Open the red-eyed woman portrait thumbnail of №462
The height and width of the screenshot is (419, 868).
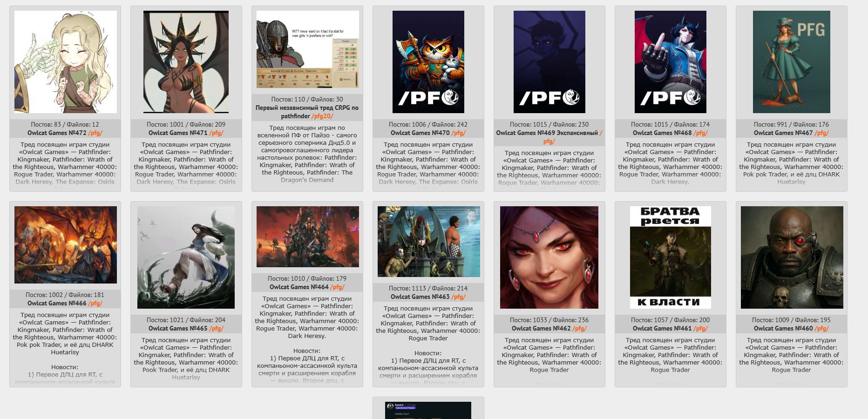[x=549, y=257]
